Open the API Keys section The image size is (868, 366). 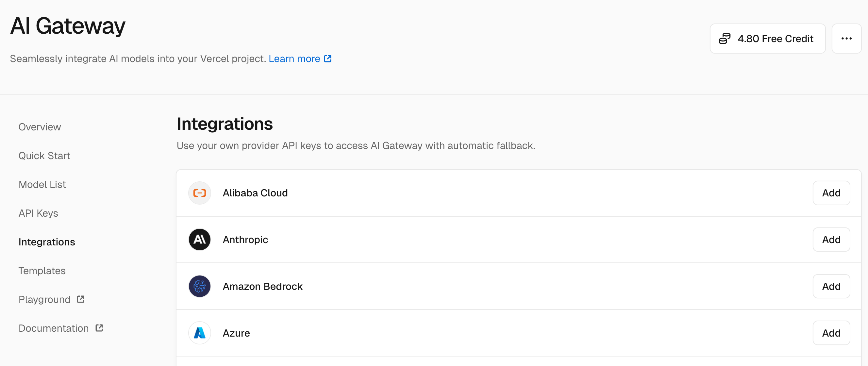pyautogui.click(x=38, y=213)
